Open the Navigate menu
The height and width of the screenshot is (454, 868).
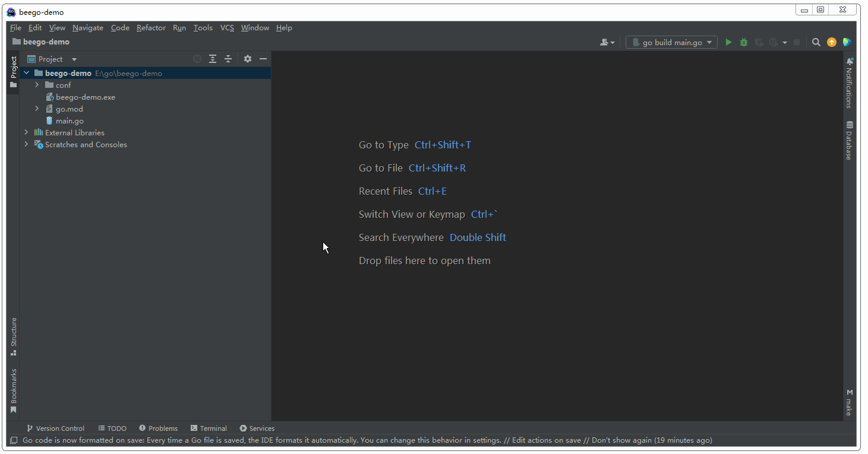coord(88,28)
